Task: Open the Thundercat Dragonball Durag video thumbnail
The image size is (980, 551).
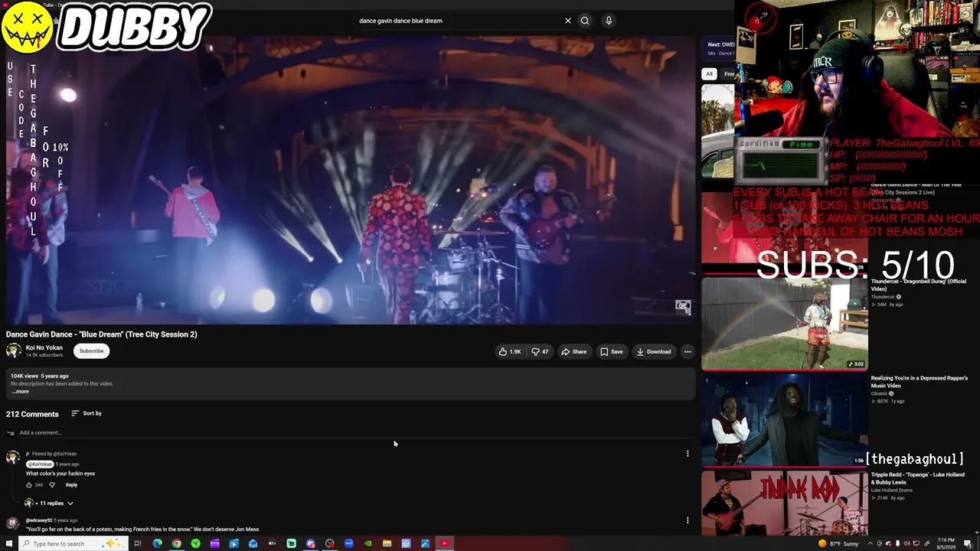Action: (x=785, y=324)
